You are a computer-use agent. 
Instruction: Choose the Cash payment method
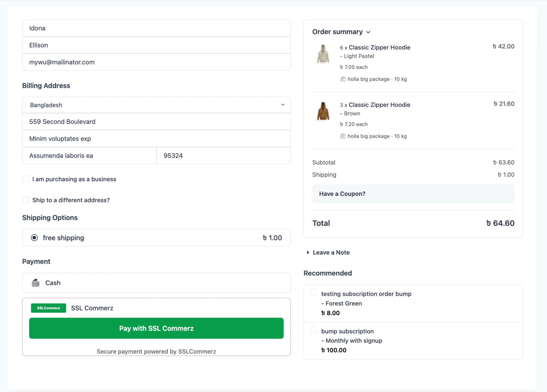point(156,283)
